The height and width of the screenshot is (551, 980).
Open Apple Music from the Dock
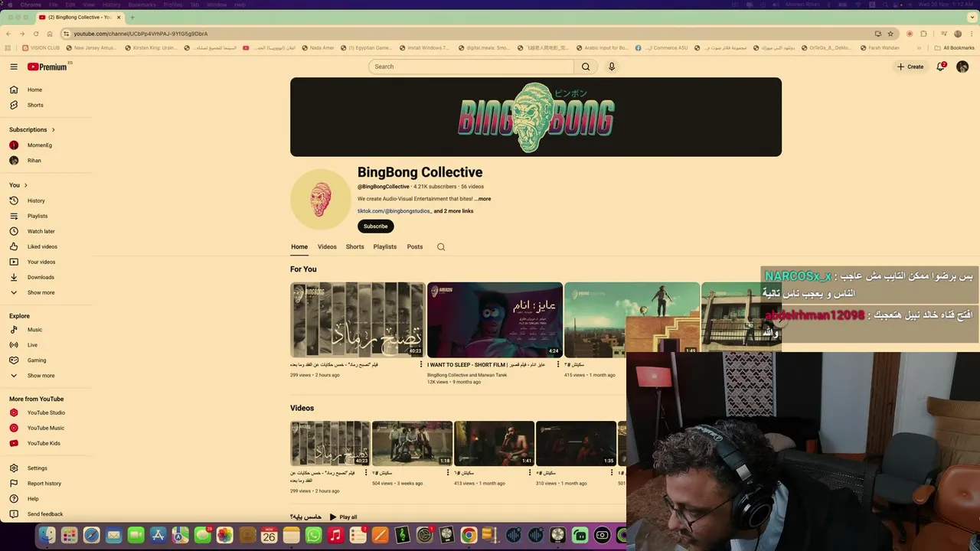pyautogui.click(x=335, y=536)
